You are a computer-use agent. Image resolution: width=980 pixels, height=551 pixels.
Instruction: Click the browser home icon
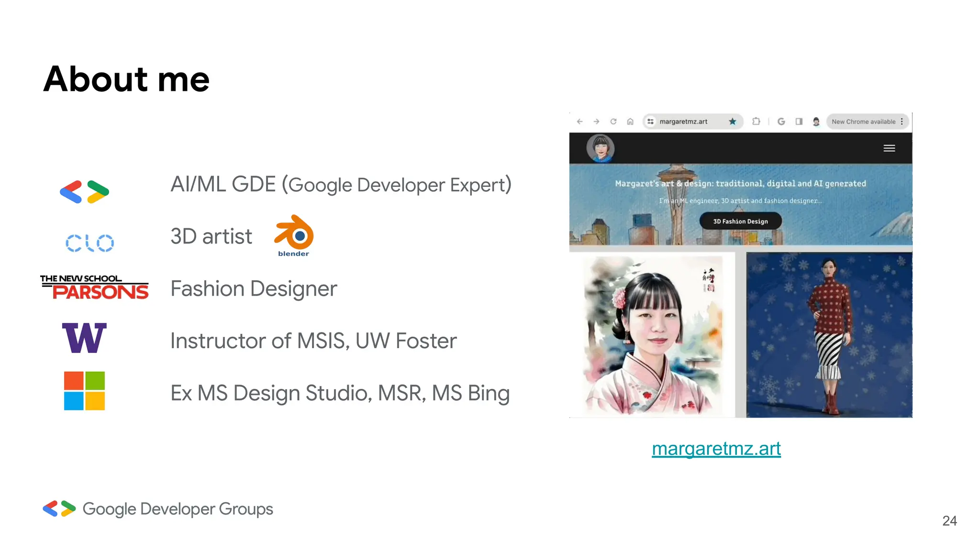click(x=630, y=121)
